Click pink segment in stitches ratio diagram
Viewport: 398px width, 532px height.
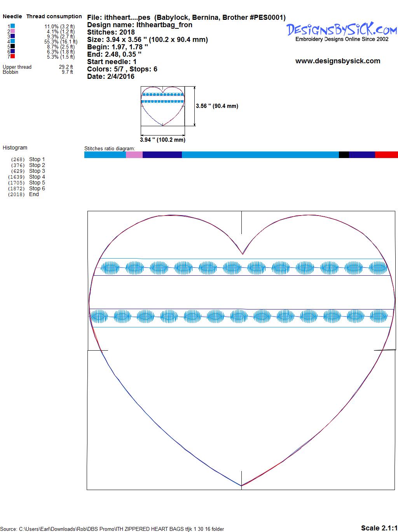pos(134,155)
